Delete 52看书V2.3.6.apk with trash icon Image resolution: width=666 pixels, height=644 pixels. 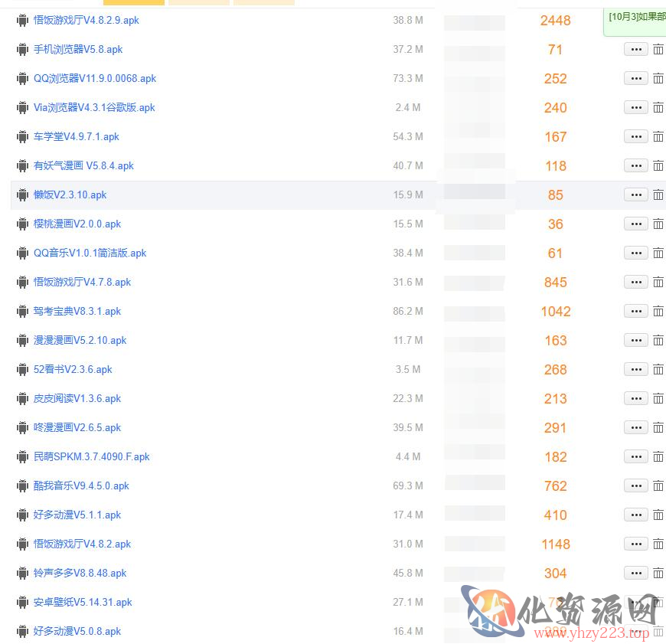click(x=658, y=370)
